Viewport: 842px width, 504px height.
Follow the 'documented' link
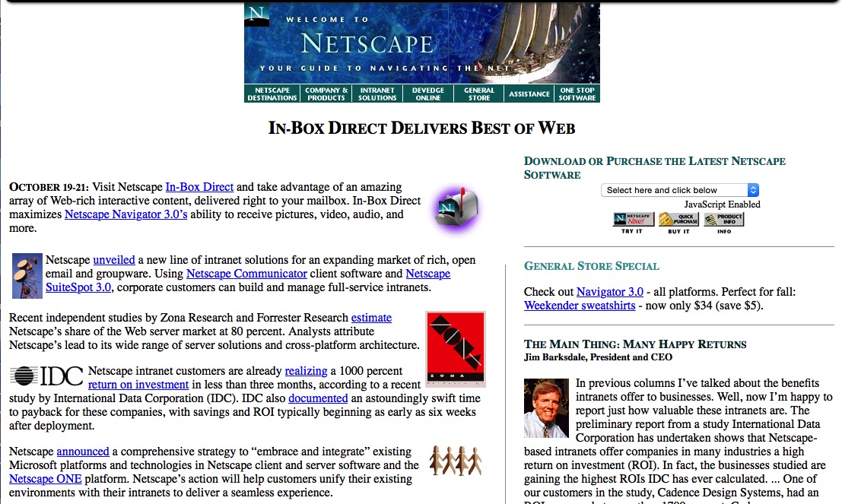click(x=318, y=398)
